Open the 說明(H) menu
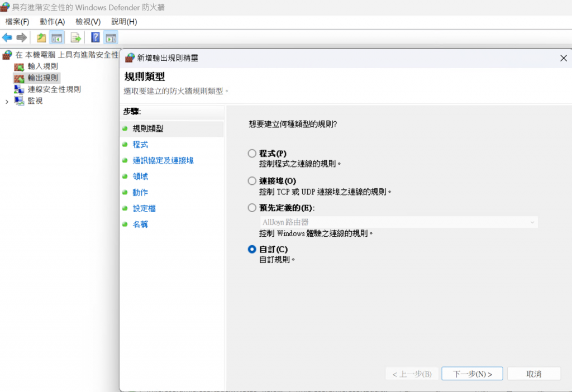572x392 pixels. click(124, 22)
